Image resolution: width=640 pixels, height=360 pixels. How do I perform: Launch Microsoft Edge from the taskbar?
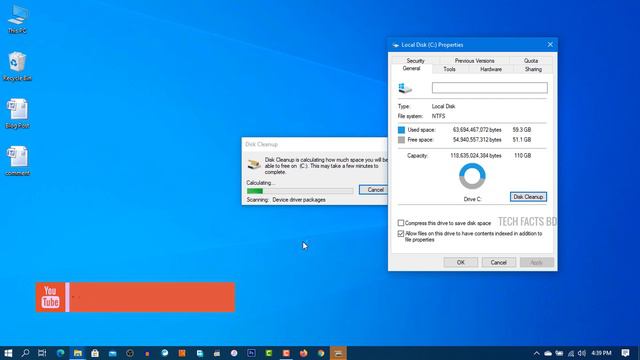60,353
